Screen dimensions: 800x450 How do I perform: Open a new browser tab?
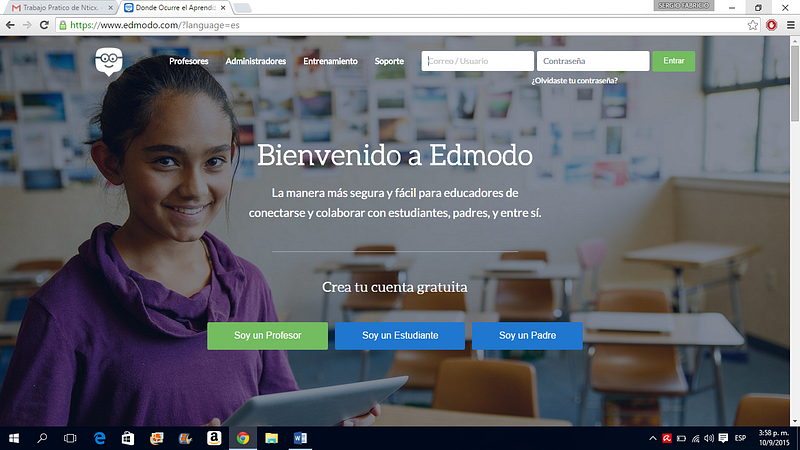(x=242, y=8)
